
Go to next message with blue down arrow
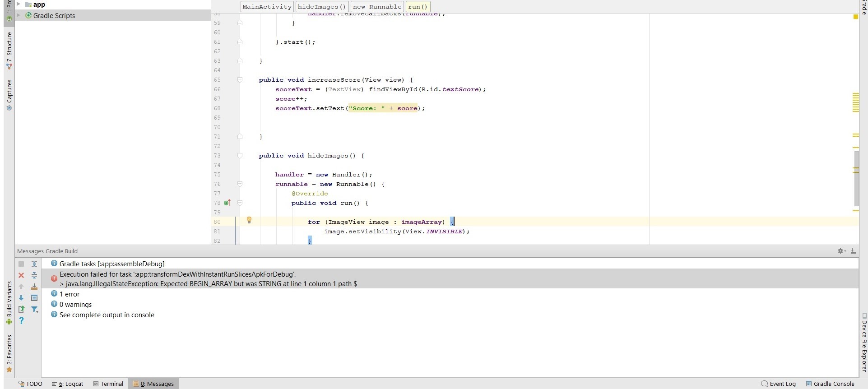click(x=21, y=298)
